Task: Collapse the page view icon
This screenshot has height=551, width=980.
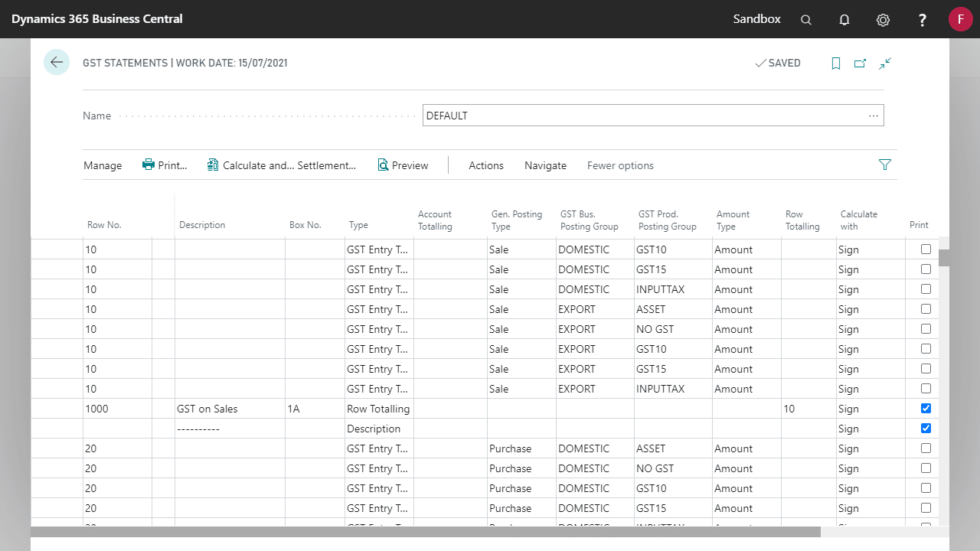Action: (885, 64)
